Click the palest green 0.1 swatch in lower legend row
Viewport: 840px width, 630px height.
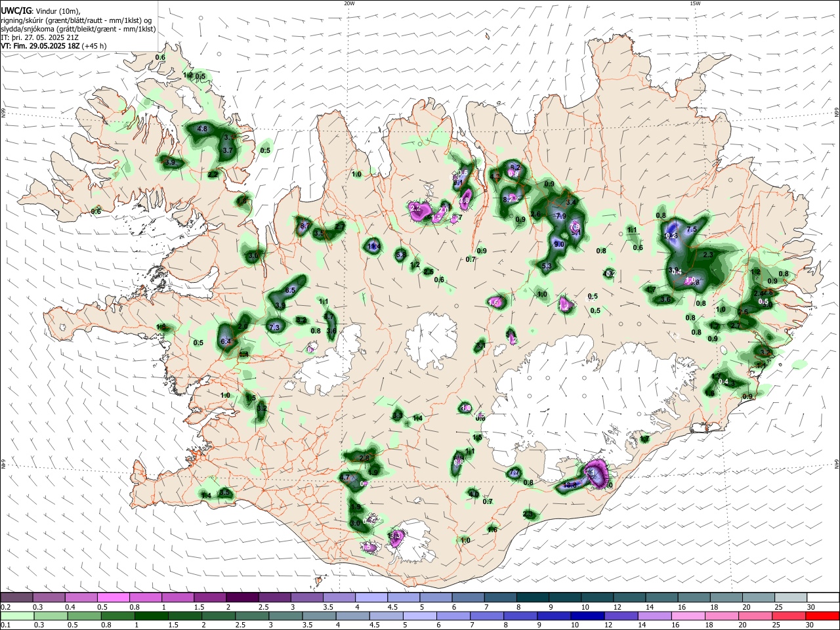16,616
